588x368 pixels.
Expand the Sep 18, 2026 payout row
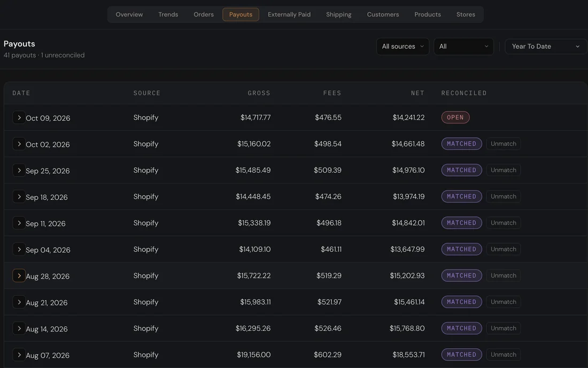click(x=19, y=196)
